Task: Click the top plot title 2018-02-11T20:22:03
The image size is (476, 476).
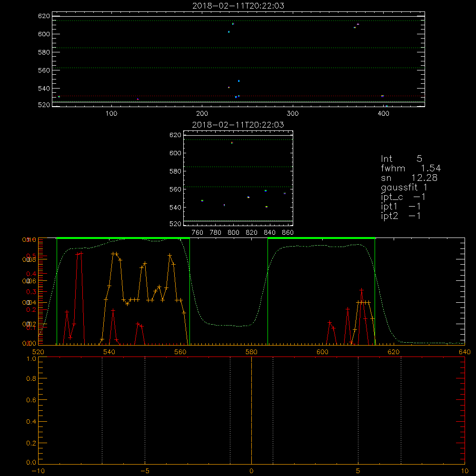Action: tap(238, 6)
